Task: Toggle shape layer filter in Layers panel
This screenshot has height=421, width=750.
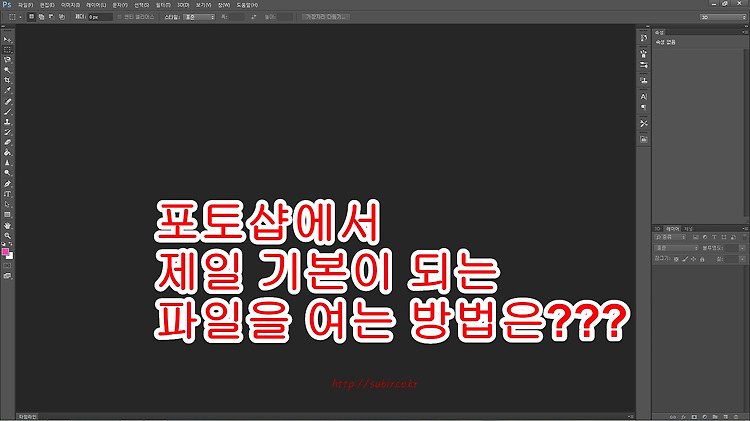Action: (724, 237)
